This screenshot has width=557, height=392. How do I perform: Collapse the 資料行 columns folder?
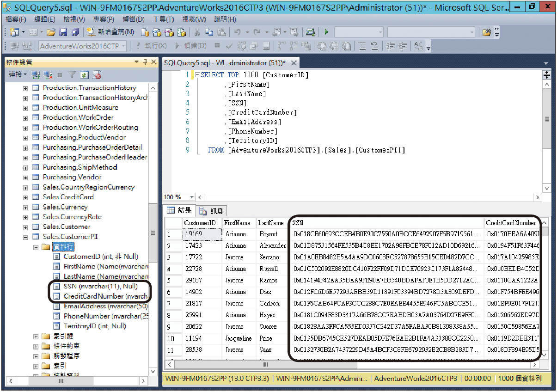pos(36,247)
